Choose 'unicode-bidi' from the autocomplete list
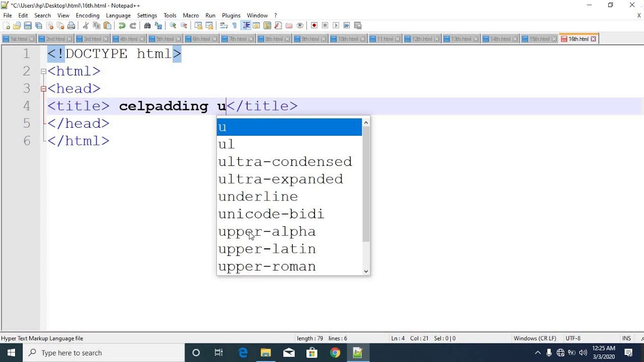 click(x=289, y=214)
